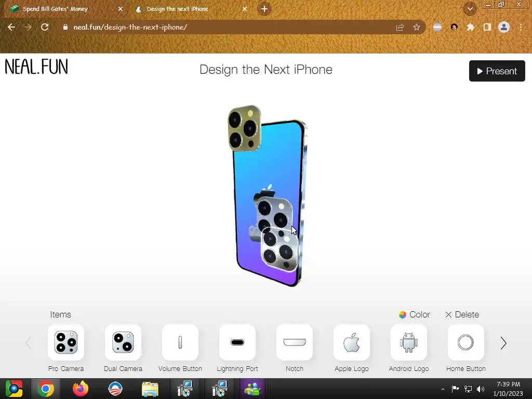532x399 pixels.
Task: Click the address bar URL
Action: click(130, 27)
